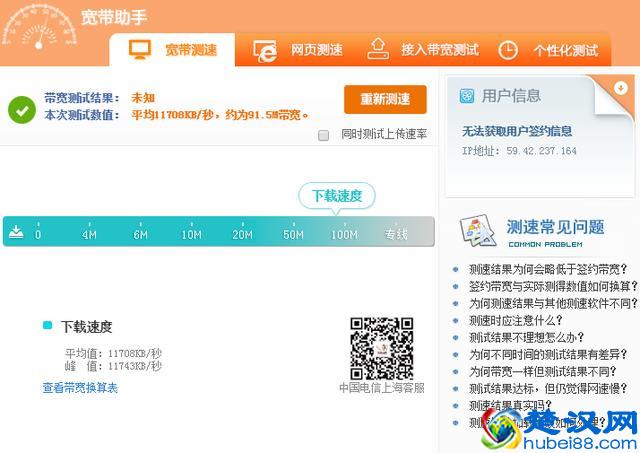
Task: Switch to the 网页测速 tab
Action: click(298, 51)
